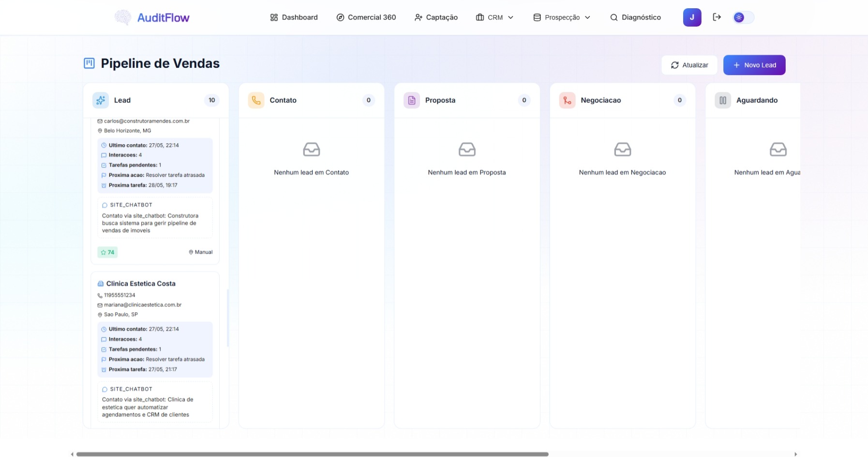Click the email carlos@construtoramendes.com.br
868x457 pixels.
point(147,121)
